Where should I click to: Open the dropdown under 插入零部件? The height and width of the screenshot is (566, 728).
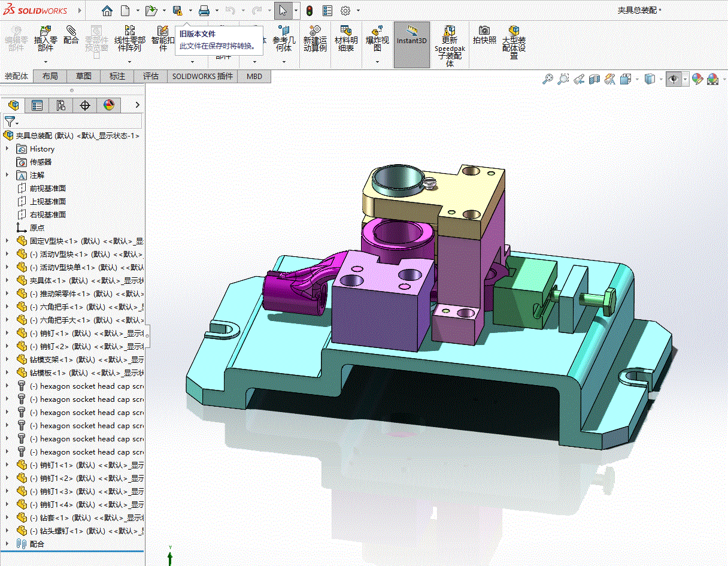tap(45, 62)
